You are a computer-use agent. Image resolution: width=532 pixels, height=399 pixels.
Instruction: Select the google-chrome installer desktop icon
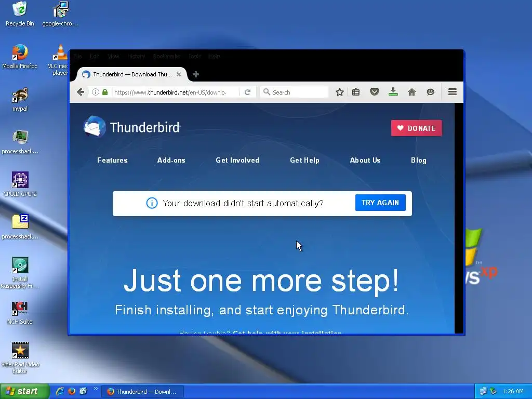coord(60,14)
